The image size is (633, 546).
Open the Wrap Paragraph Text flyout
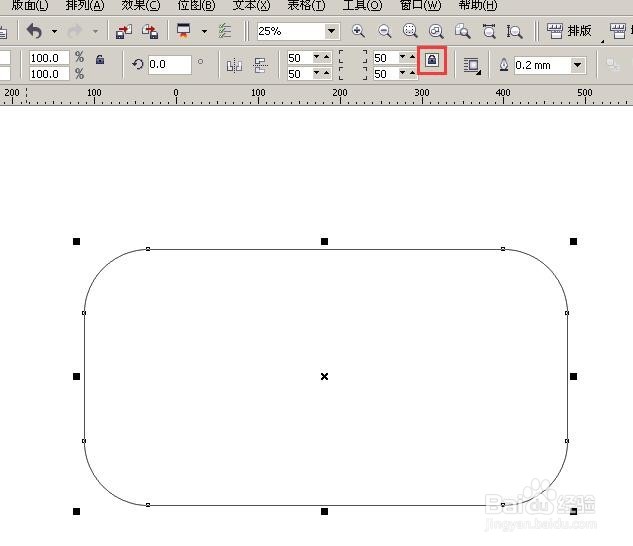pyautogui.click(x=472, y=66)
